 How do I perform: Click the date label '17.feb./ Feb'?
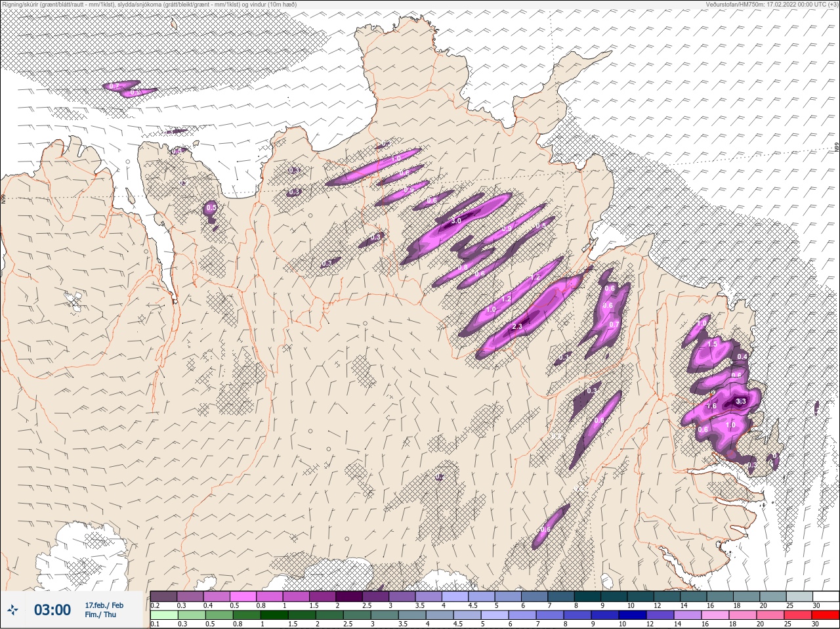104,605
